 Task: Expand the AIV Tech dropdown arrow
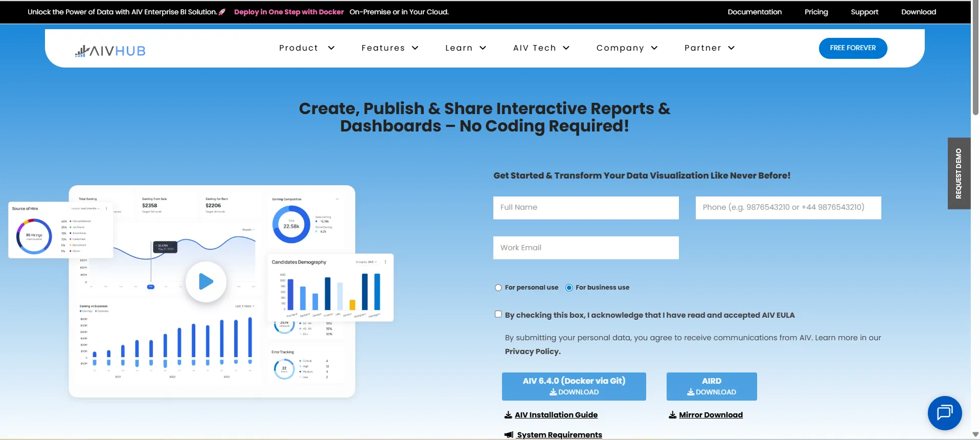[x=566, y=48]
